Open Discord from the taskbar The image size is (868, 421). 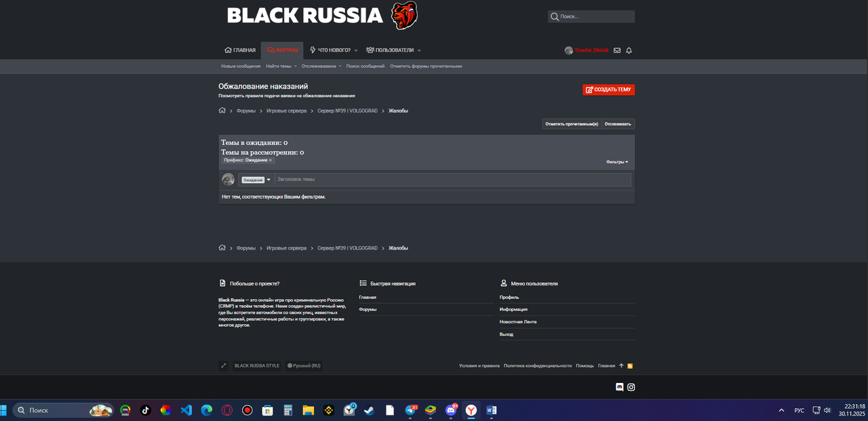coord(451,410)
